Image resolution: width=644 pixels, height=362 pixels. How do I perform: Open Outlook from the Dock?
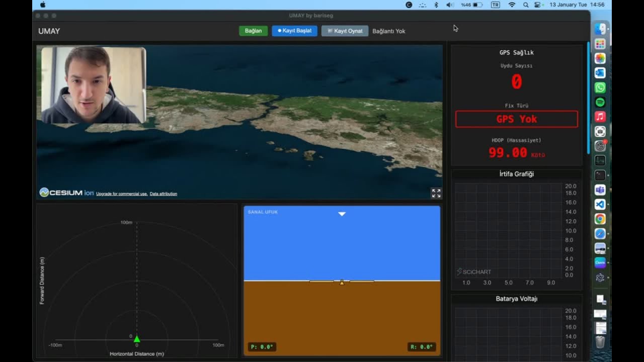pos(600,73)
